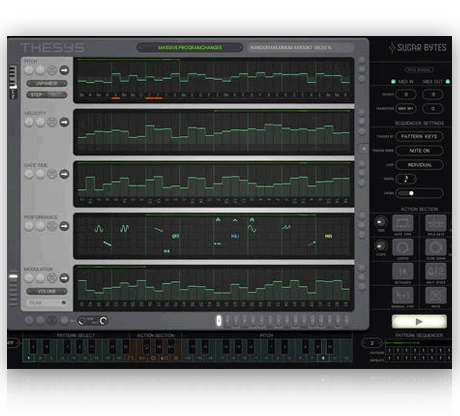Click the pattern sequencer value 2 field

[372, 343]
